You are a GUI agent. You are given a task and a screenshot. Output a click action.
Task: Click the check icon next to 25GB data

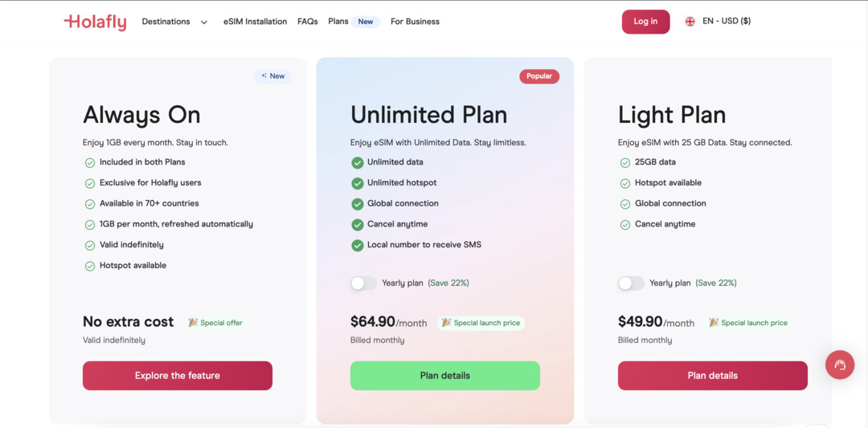625,162
